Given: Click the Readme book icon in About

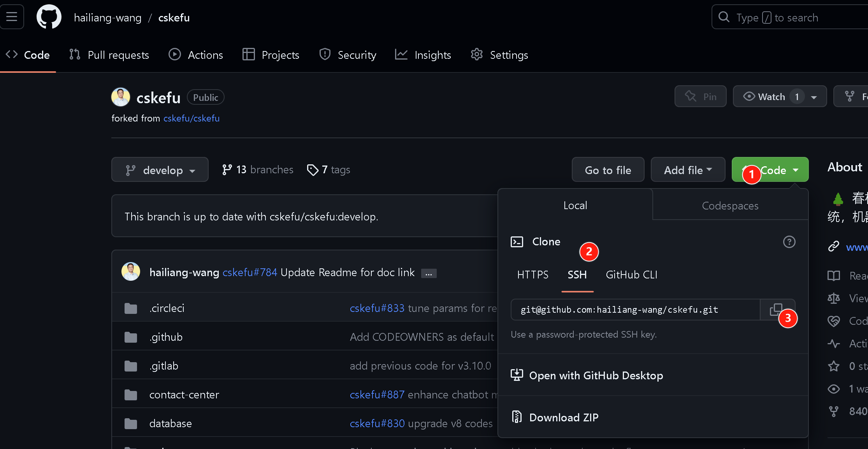Looking at the screenshot, I should point(833,276).
